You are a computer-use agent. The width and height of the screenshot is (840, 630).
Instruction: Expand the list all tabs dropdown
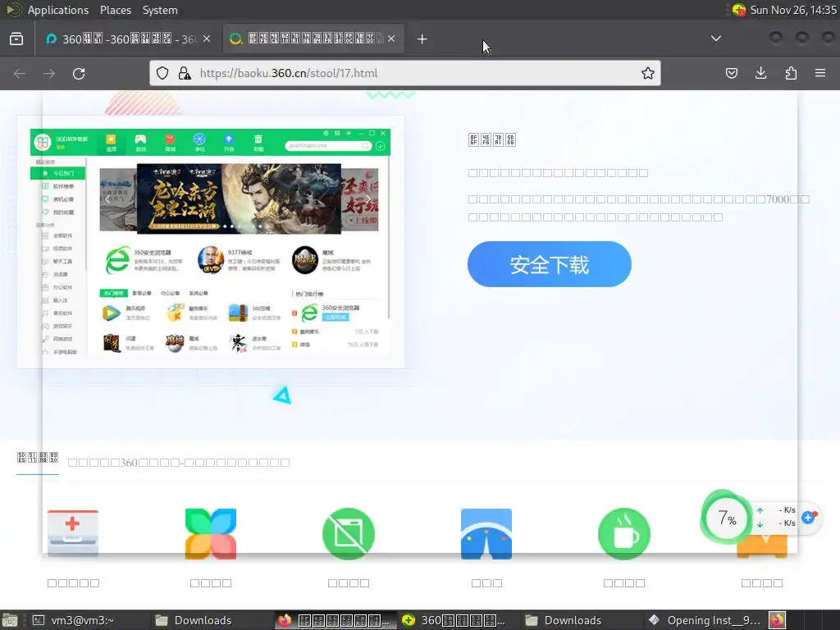point(715,39)
